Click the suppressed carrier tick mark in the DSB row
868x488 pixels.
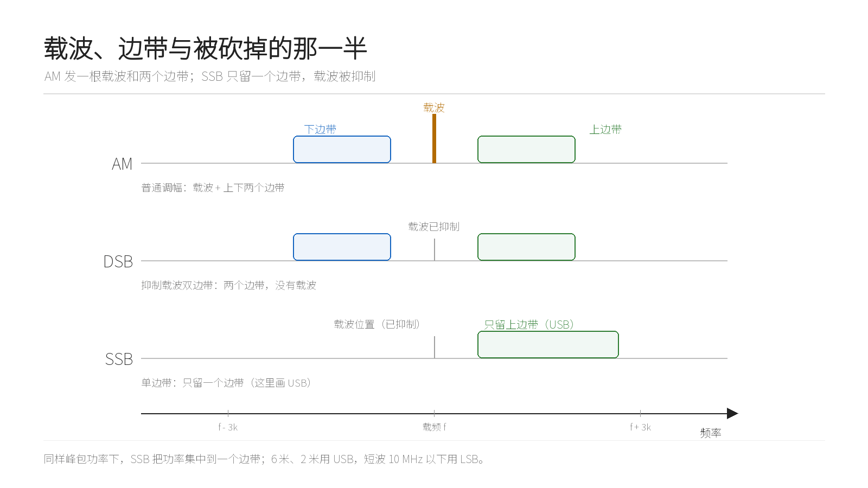tap(435, 249)
